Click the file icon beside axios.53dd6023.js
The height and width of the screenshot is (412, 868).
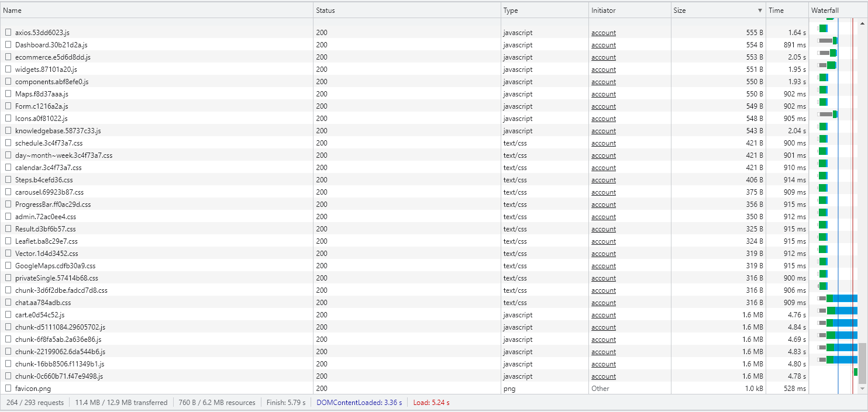coord(8,33)
